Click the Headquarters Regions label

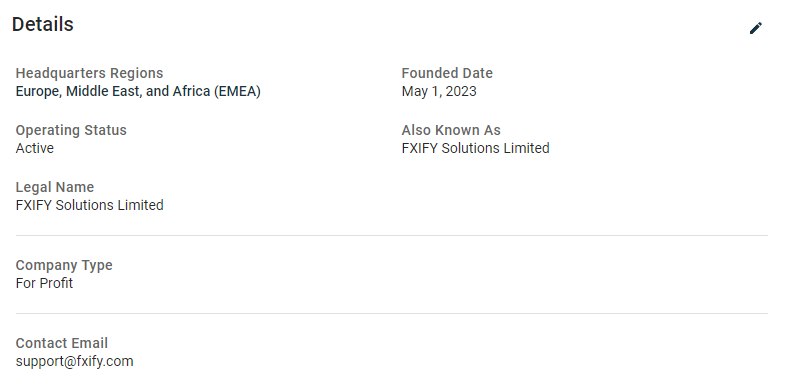(x=89, y=73)
